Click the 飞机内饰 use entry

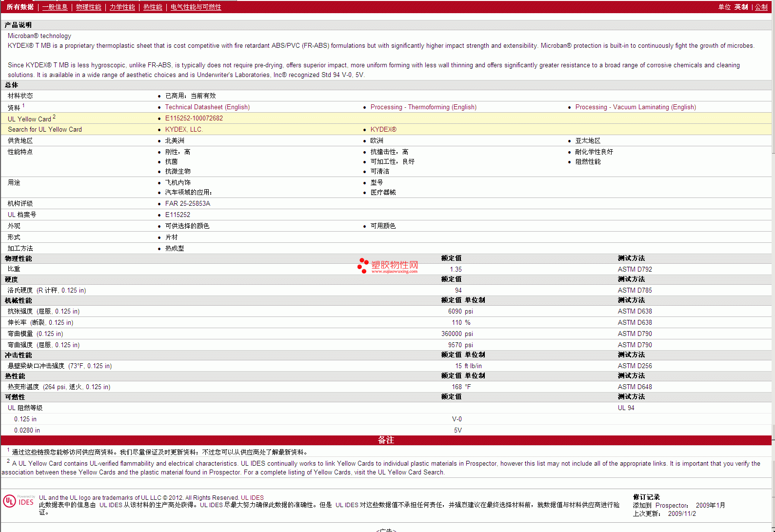coord(178,182)
